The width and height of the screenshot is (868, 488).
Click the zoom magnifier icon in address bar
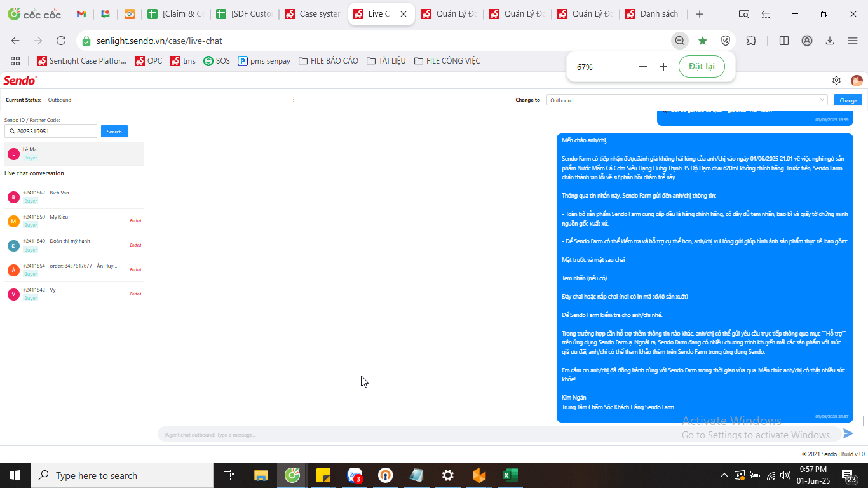click(x=680, y=41)
